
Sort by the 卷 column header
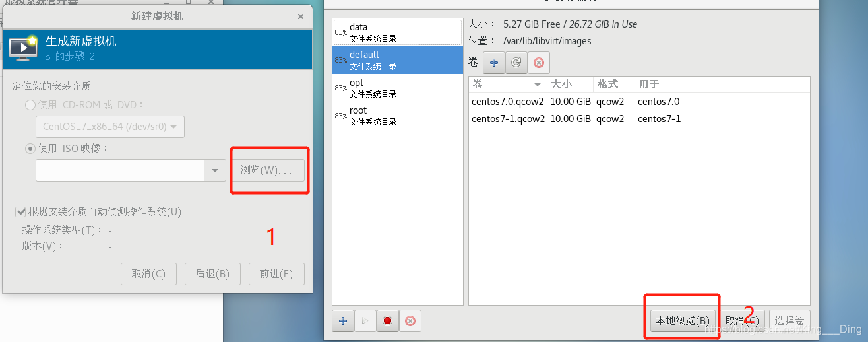[507, 85]
